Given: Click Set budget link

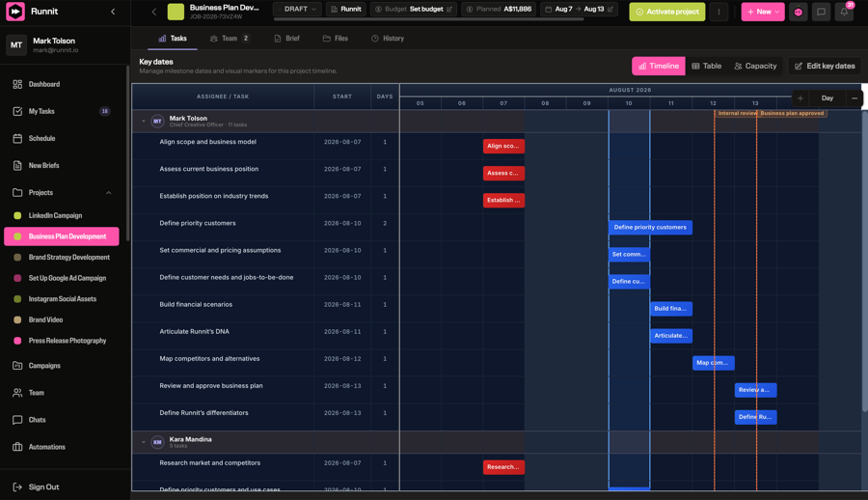Looking at the screenshot, I should tap(426, 10).
